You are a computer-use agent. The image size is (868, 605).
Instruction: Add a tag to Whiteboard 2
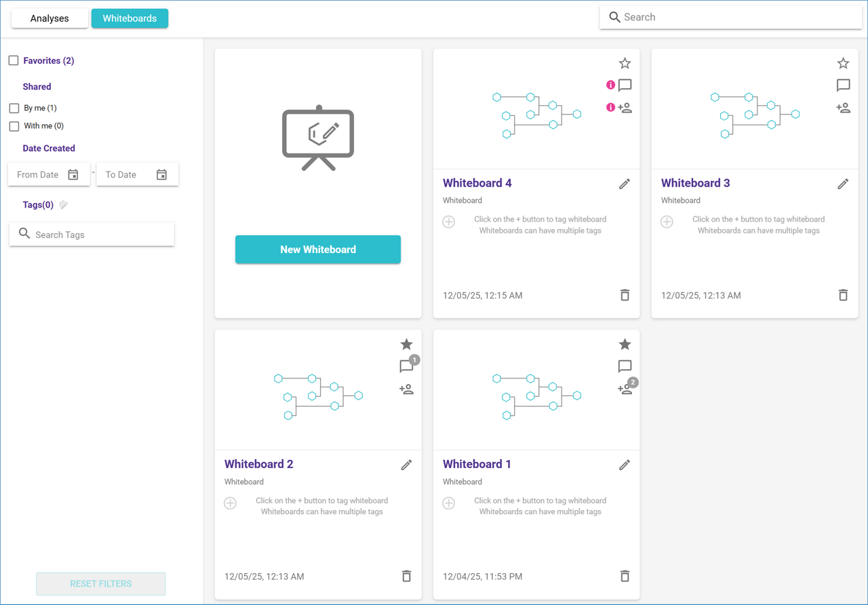point(231,503)
